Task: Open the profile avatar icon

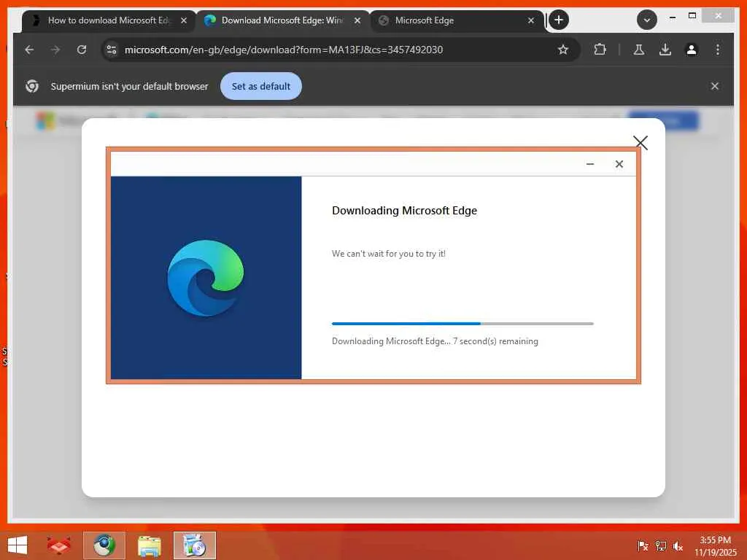Action: [x=692, y=50]
